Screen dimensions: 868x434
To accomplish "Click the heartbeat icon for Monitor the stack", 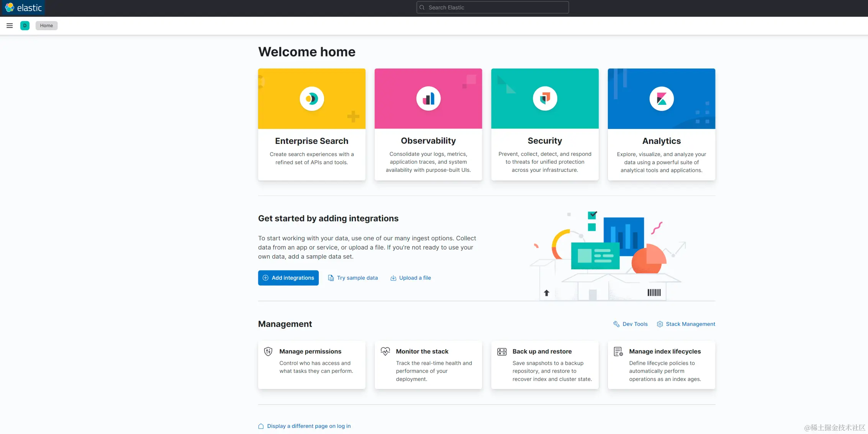I will 385,351.
